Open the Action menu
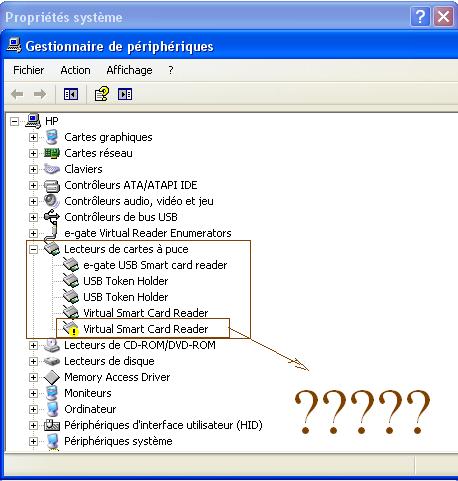The width and height of the screenshot is (458, 481). (x=75, y=70)
